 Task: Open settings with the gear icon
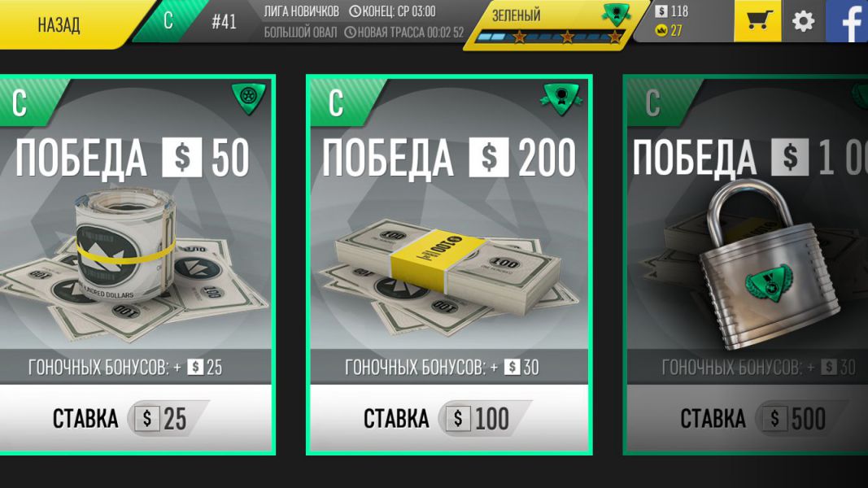803,21
